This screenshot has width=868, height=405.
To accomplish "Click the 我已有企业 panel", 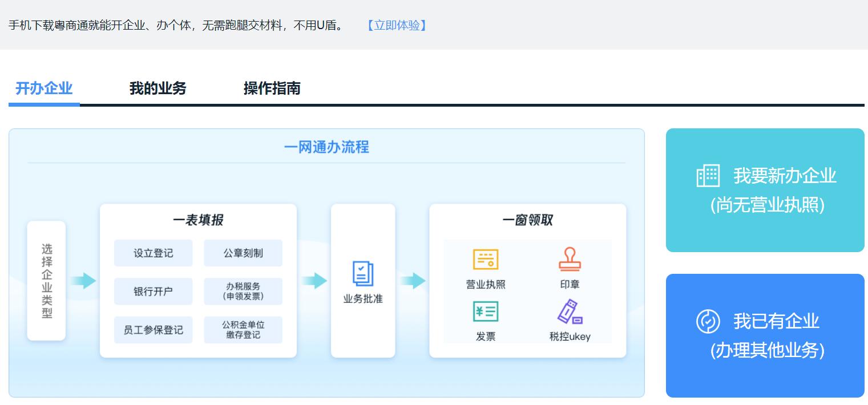I will click(x=765, y=335).
